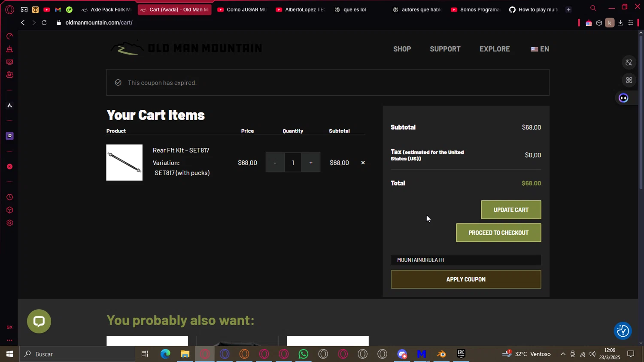Click the coupon code field MOUNTAINORDEATH
Image resolution: width=644 pixels, height=362 pixels.
(x=466, y=260)
